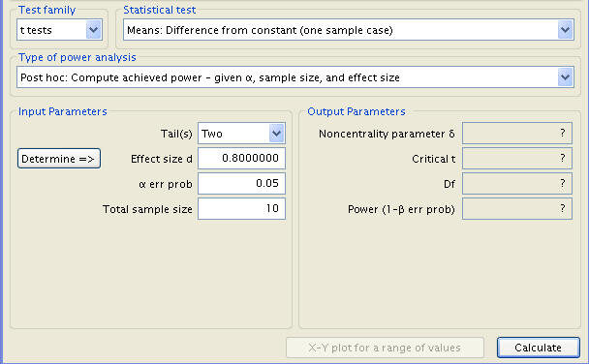
Task: Click the Power (1-β err prob) output box
Action: 517,208
